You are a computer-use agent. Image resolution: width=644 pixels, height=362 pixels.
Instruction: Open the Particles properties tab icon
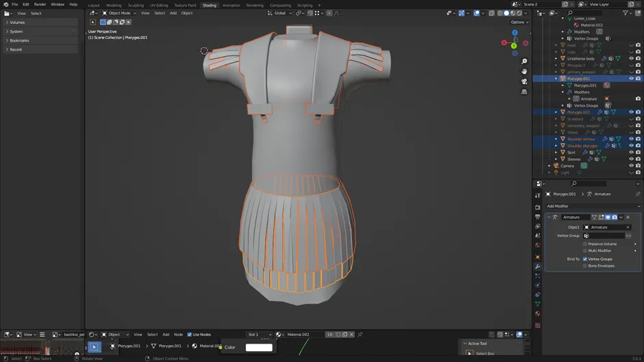tap(538, 276)
